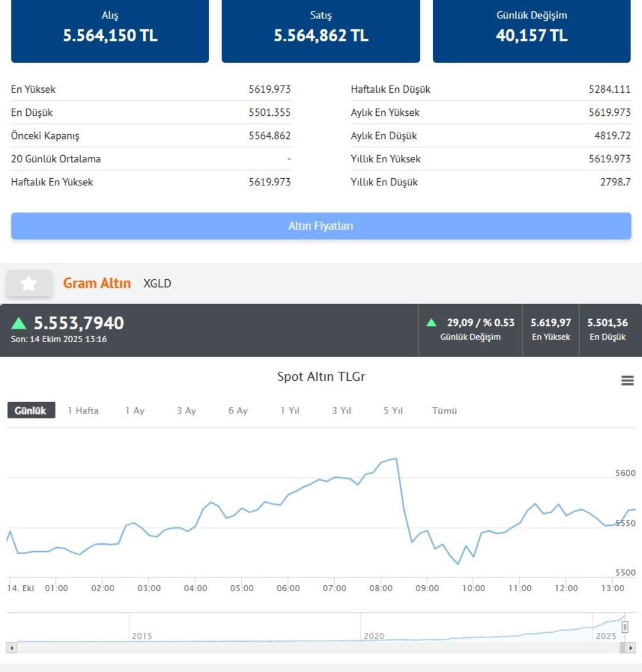The width and height of the screenshot is (642, 672).
Task: Switch to the 1 Yıl view
Action: 290,411
